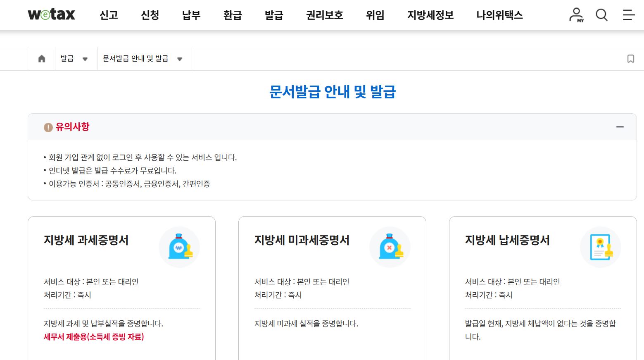
Task: Click the Wetax logo
Action: 52,14
